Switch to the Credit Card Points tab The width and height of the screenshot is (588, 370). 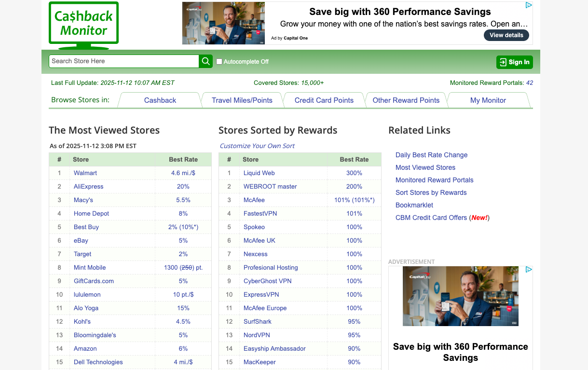click(x=324, y=100)
